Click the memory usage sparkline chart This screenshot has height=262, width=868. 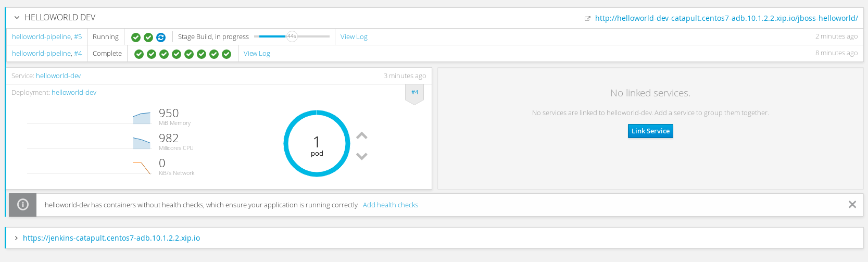(89, 118)
